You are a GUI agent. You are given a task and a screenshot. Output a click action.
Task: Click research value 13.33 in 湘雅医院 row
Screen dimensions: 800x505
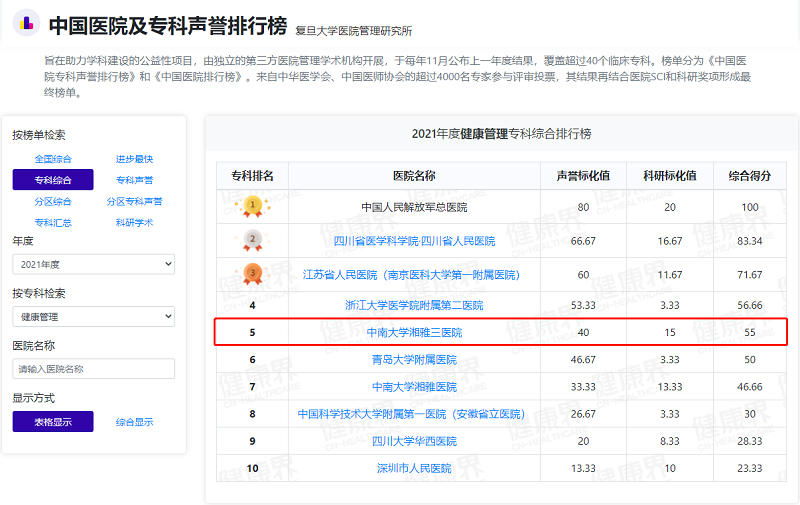coord(670,387)
